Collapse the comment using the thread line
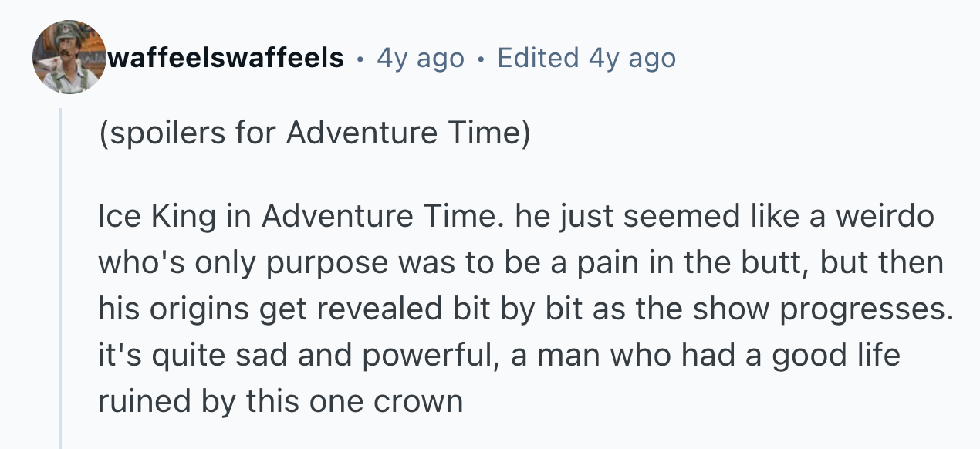This screenshot has height=449, width=980. point(61,278)
